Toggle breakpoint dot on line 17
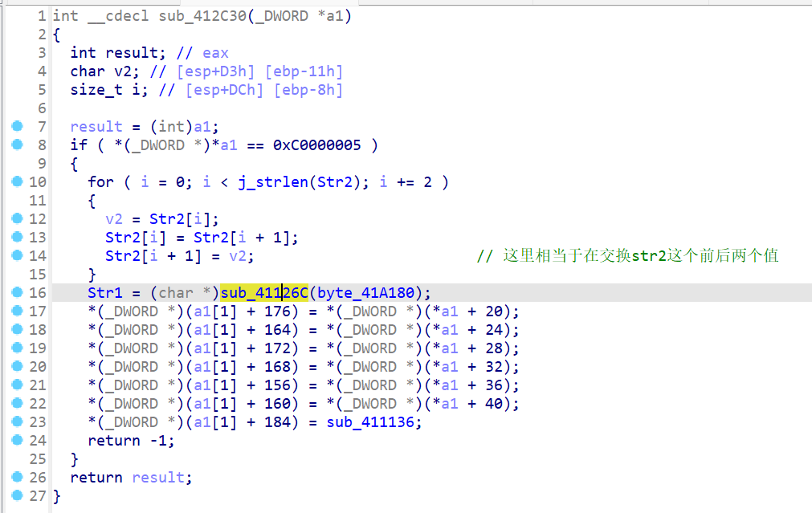The width and height of the screenshot is (812, 513). click(x=17, y=311)
